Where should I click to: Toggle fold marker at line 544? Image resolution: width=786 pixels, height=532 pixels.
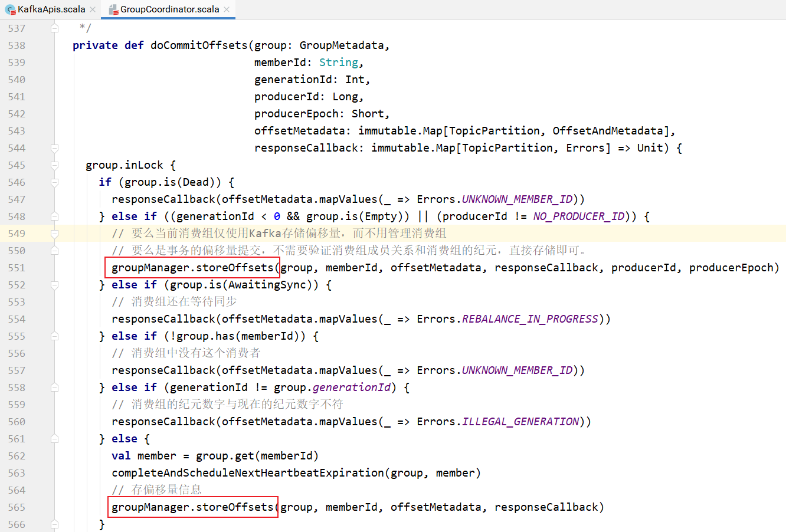54,148
